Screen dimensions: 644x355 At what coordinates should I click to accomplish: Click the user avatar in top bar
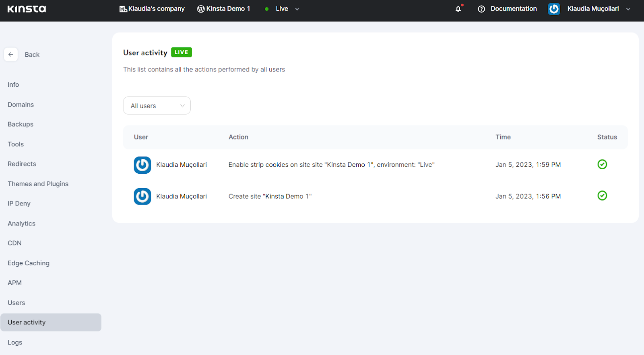[x=554, y=9]
